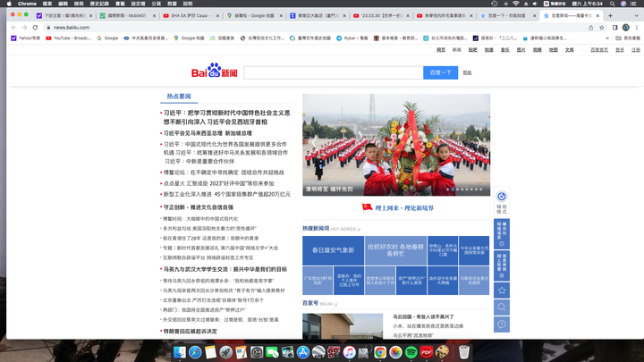Open the 其他書籤 bookmarks folder
Viewport: 644px width, 362px height.
(628, 38)
